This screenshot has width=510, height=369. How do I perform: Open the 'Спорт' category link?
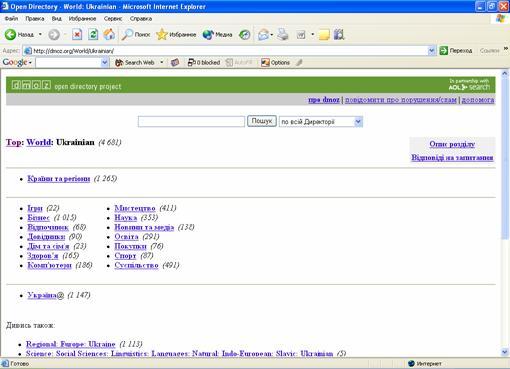pos(125,256)
